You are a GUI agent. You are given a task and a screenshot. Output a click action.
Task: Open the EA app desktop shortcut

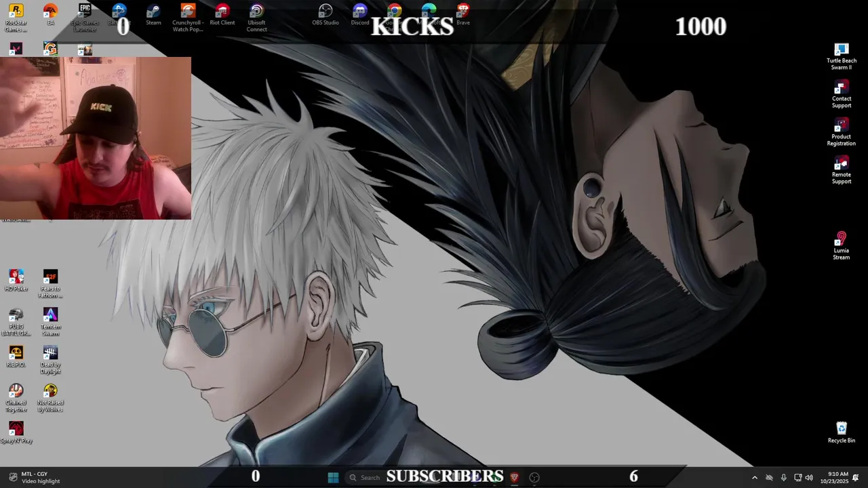tap(50, 15)
